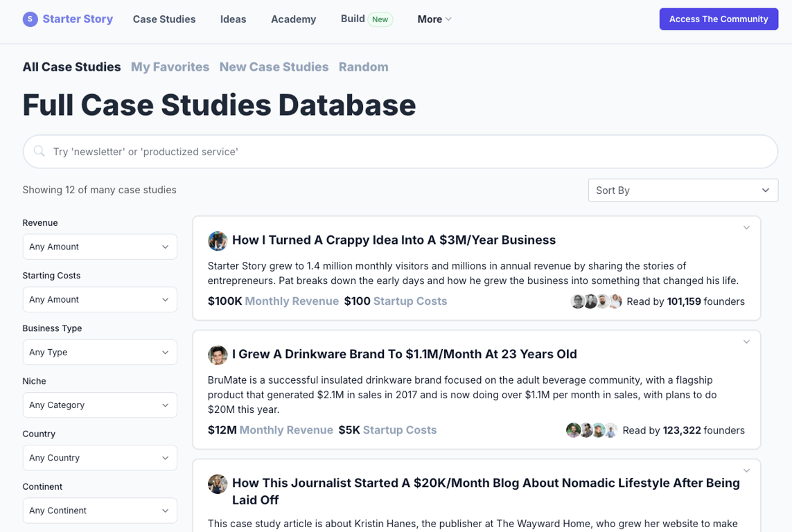The width and height of the screenshot is (792, 532).
Task: Switch to My Favorites tab
Action: pyautogui.click(x=170, y=67)
